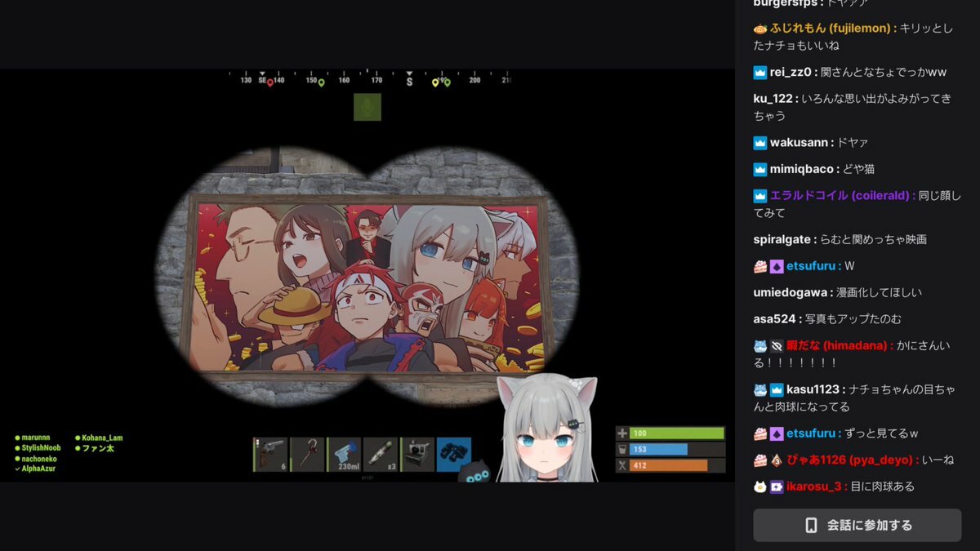Open wakusann's chat profile
This screenshot has height=551, width=980.
(x=800, y=143)
